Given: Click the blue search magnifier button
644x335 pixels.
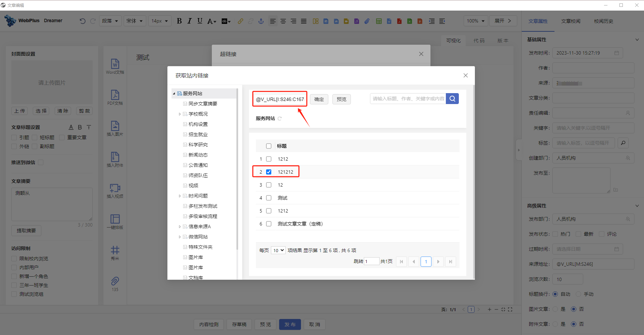Looking at the screenshot, I should [452, 99].
